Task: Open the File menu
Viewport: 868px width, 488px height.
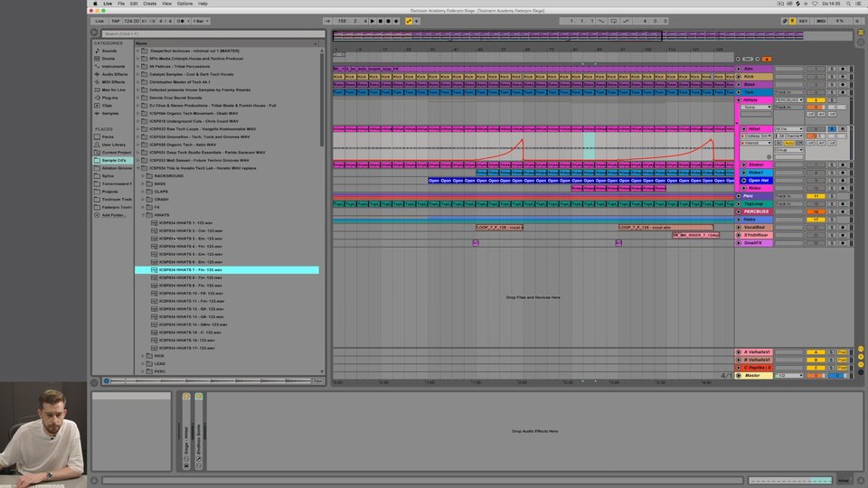Action: 120,4
